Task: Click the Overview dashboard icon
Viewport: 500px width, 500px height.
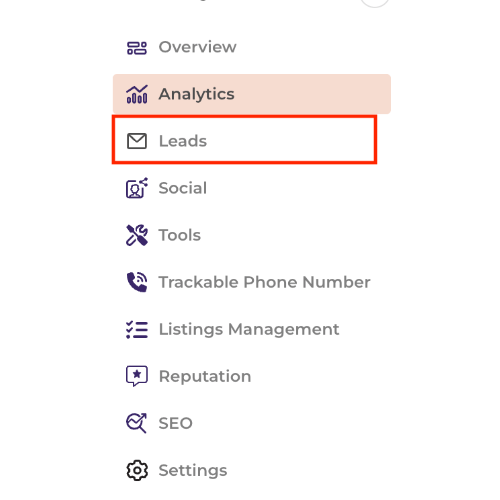Action: point(137,47)
